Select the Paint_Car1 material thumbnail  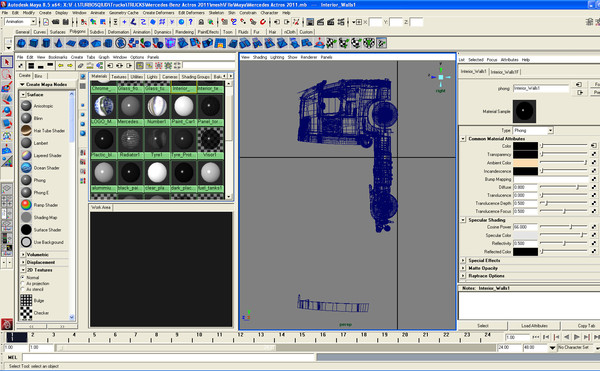184,106
